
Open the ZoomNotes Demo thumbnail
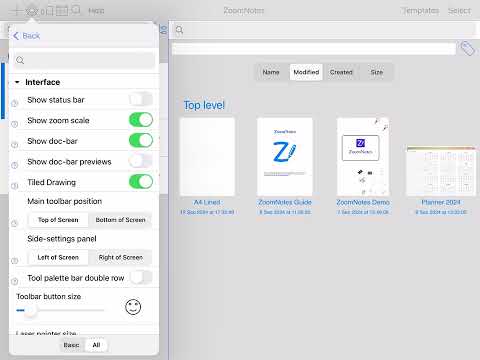[363, 157]
